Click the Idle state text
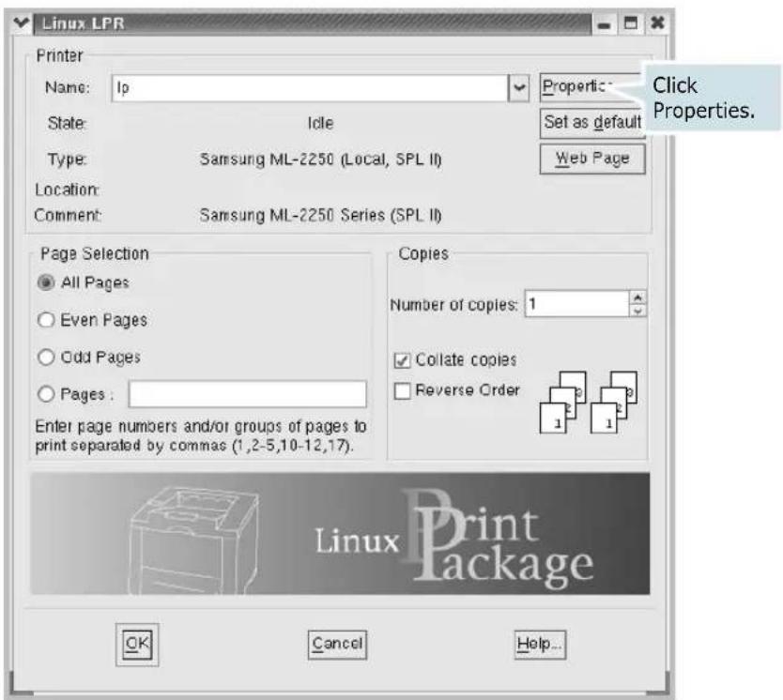Image resolution: width=783 pixels, height=700 pixels. [320, 123]
